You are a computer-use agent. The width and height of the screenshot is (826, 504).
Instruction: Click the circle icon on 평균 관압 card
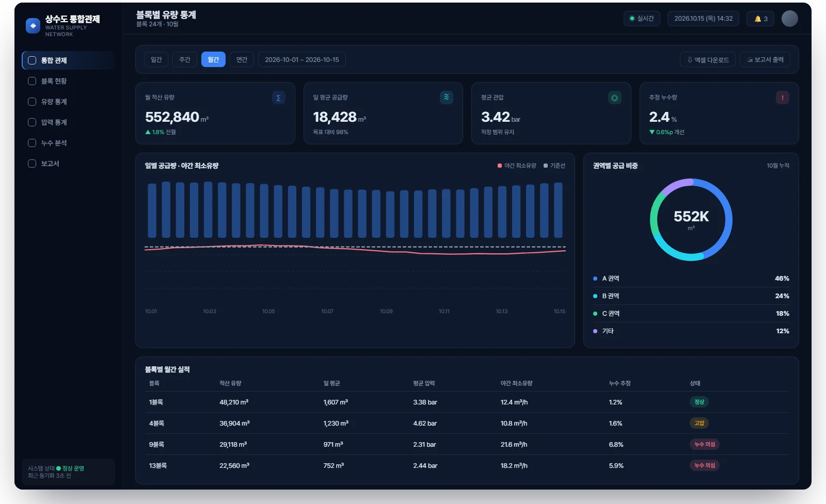[x=614, y=97]
